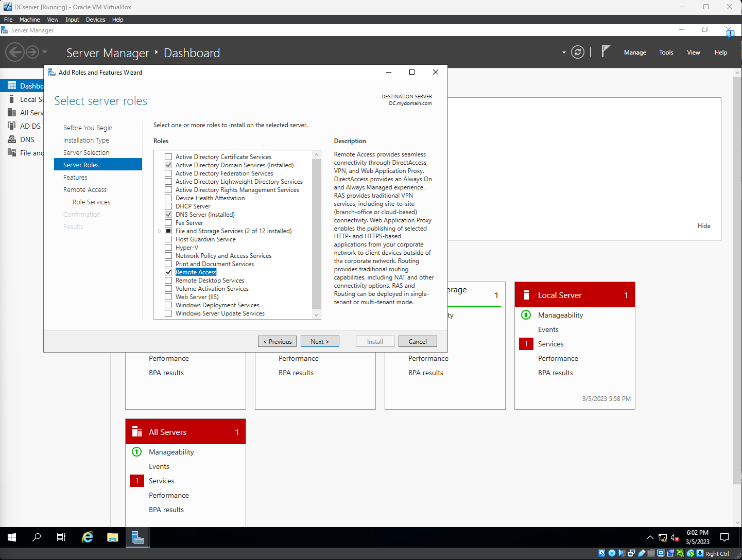The width and height of the screenshot is (742, 560).
Task: Click the Next button in wizard
Action: [320, 341]
